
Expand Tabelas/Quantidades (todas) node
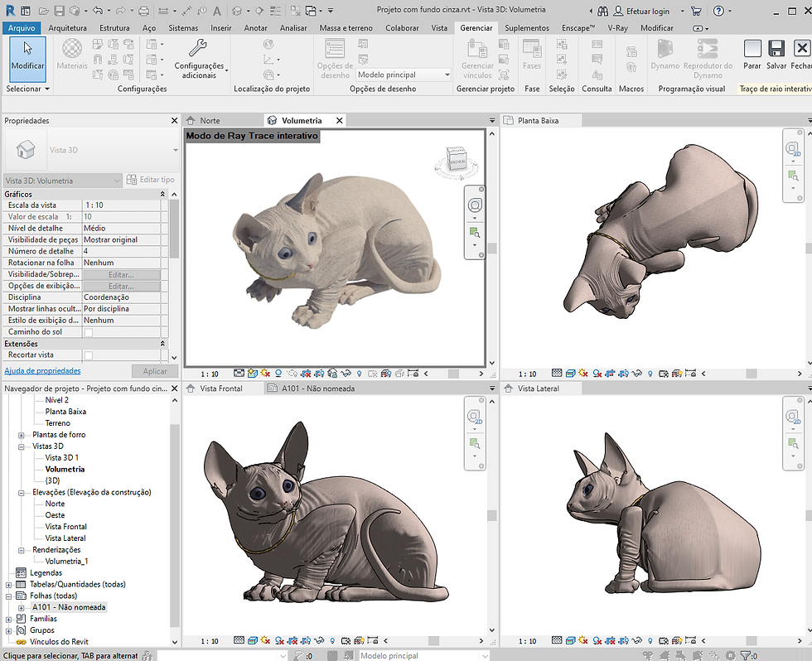(x=8, y=585)
